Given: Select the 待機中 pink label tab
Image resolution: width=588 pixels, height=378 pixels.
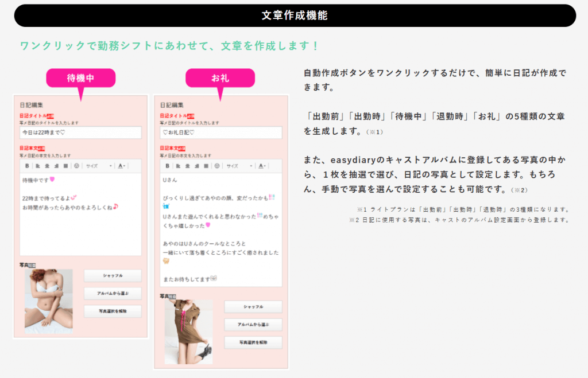Looking at the screenshot, I should click(81, 78).
